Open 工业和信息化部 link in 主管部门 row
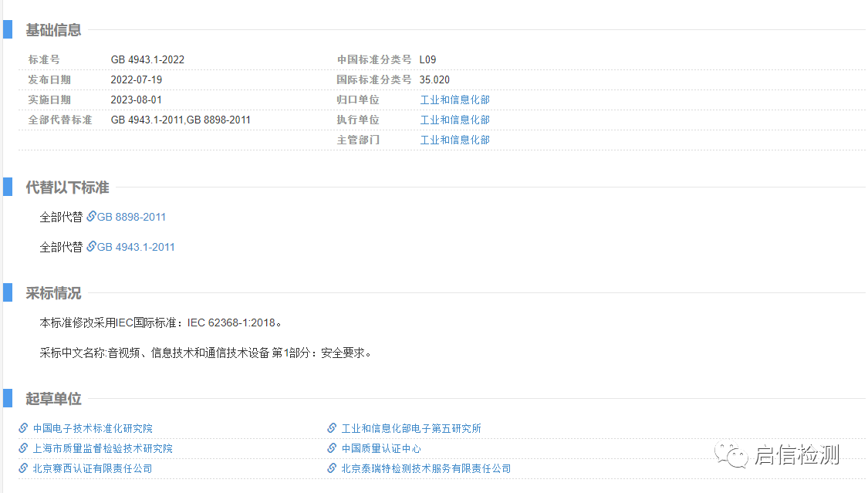 pyautogui.click(x=454, y=140)
